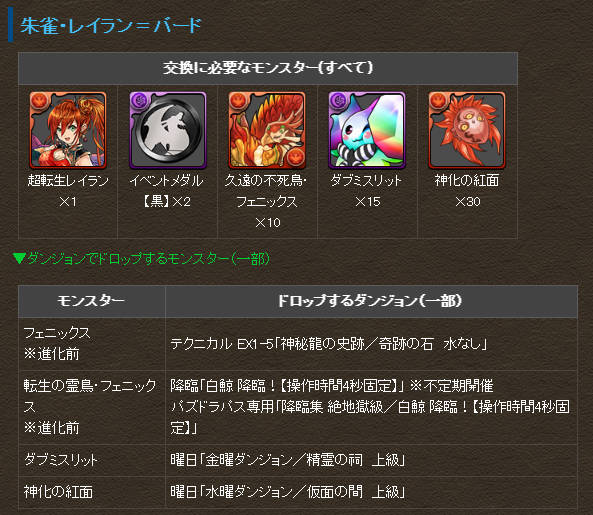Click the 朱雀・レイラン=バード heading
The width and height of the screenshot is (593, 515).
(110, 26)
